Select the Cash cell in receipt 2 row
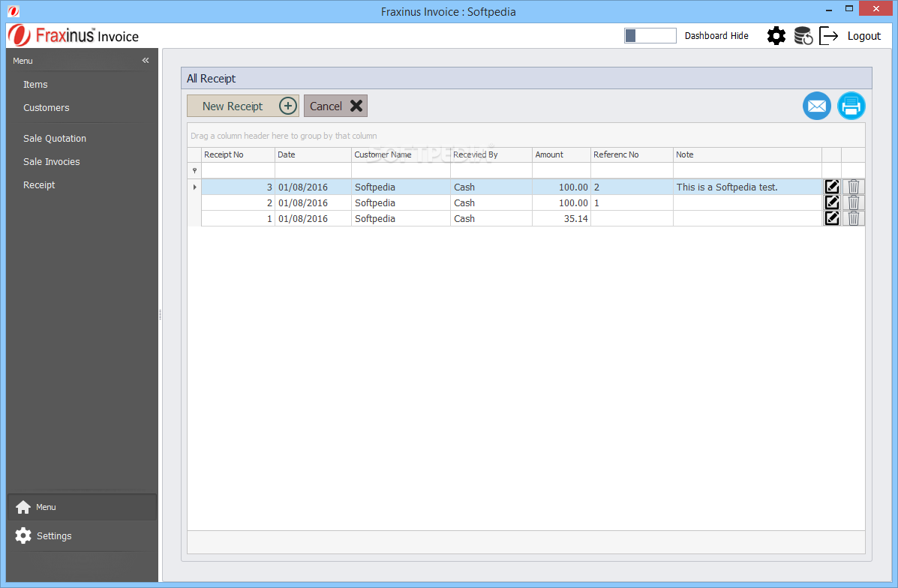 tap(491, 202)
